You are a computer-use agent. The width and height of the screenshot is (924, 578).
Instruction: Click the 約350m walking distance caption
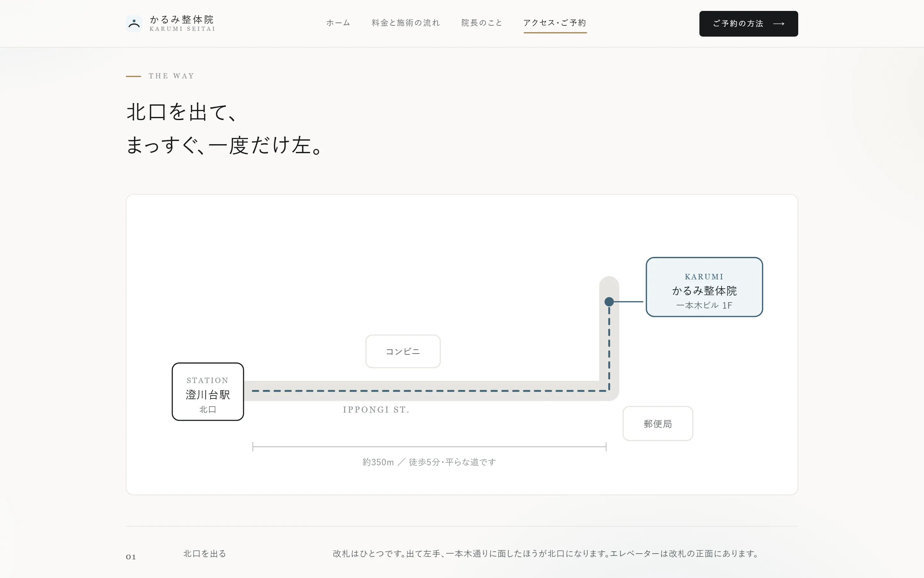click(x=429, y=462)
